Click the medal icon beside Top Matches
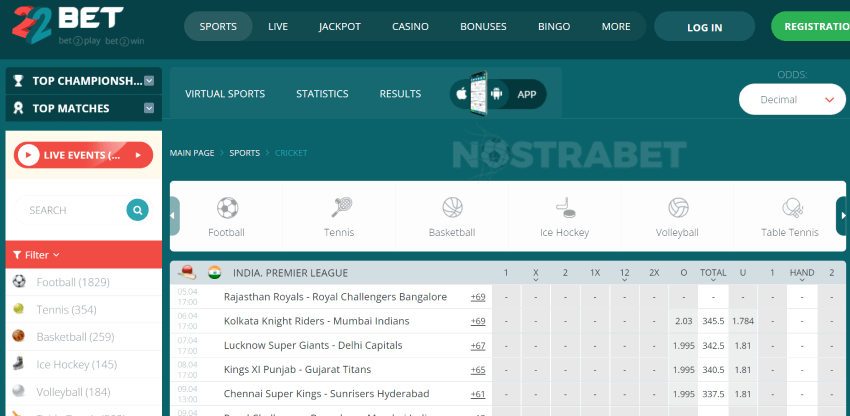The height and width of the screenshot is (416, 850). click(18, 108)
